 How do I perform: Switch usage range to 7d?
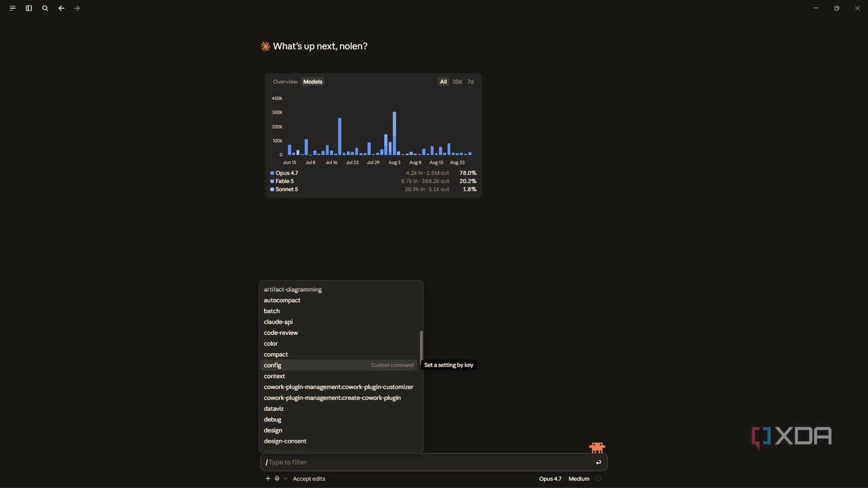(470, 82)
